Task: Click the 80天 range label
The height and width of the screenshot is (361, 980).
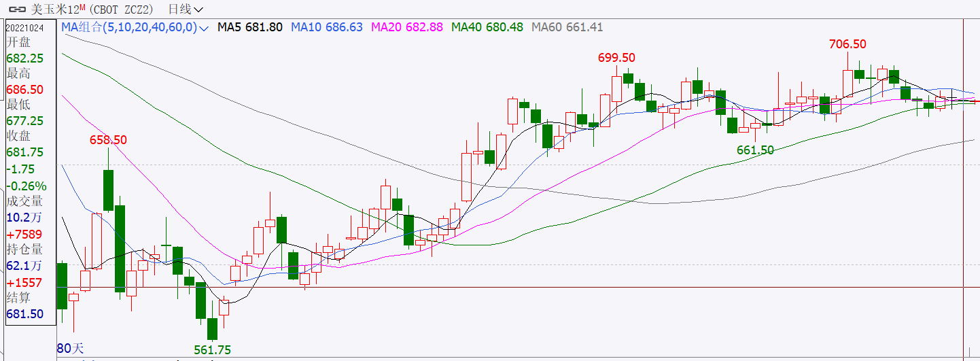Action: (x=70, y=348)
